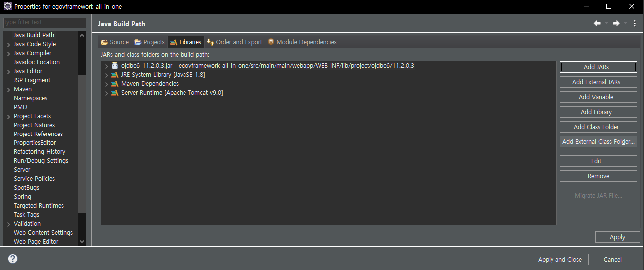
Task: Click the sidebar scroll up arrow
Action: (x=82, y=35)
